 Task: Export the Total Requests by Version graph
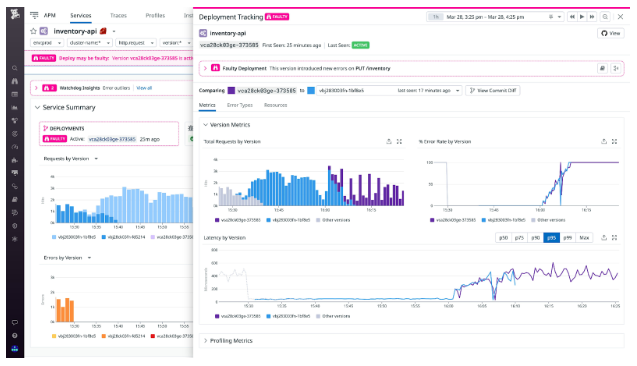pos(389,141)
